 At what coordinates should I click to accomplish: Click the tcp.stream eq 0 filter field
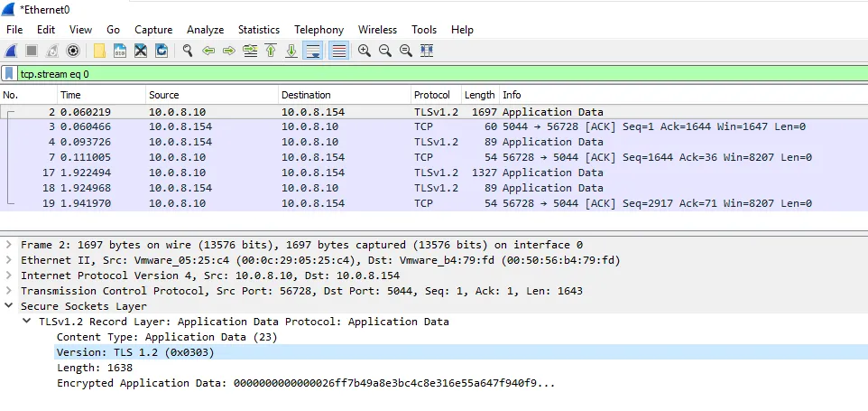click(442, 74)
